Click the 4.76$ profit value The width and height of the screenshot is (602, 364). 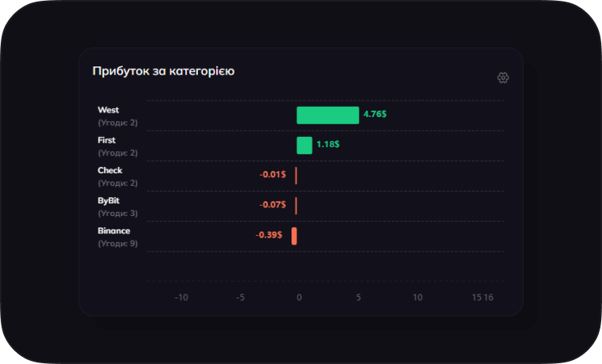(375, 114)
